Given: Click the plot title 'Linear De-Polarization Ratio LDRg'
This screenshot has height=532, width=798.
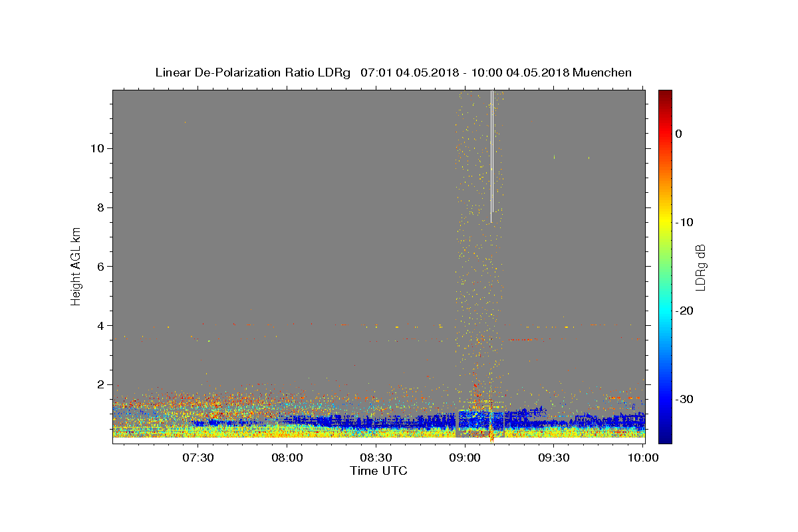Looking at the screenshot, I should [x=252, y=72].
